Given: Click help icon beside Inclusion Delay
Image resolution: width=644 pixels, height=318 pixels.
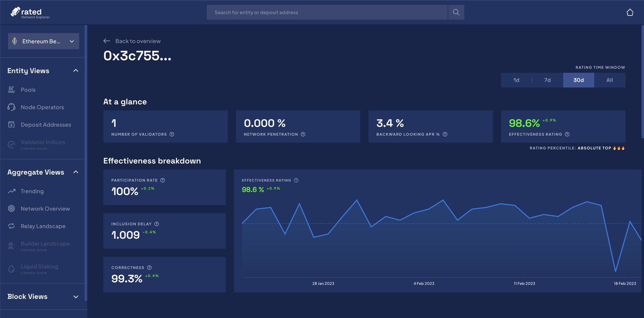Looking at the screenshot, I should (157, 224).
